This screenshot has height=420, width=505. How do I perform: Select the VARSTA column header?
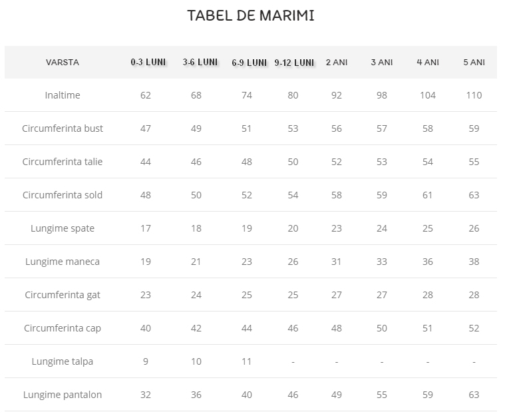coord(63,62)
